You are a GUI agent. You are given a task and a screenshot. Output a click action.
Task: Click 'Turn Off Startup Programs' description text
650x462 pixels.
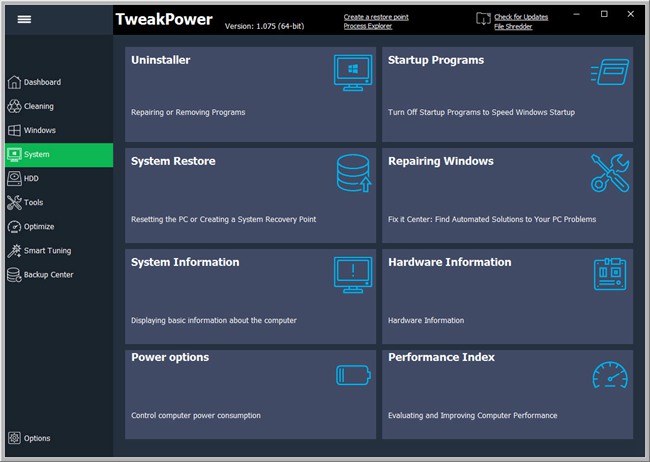(x=481, y=112)
